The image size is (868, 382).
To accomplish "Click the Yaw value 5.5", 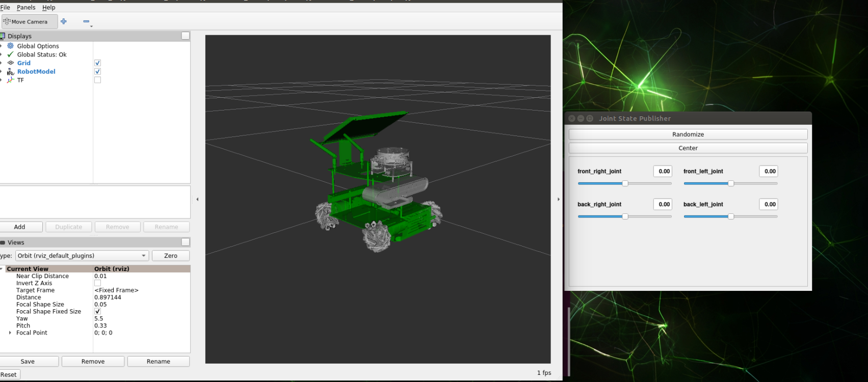I will pos(98,319).
